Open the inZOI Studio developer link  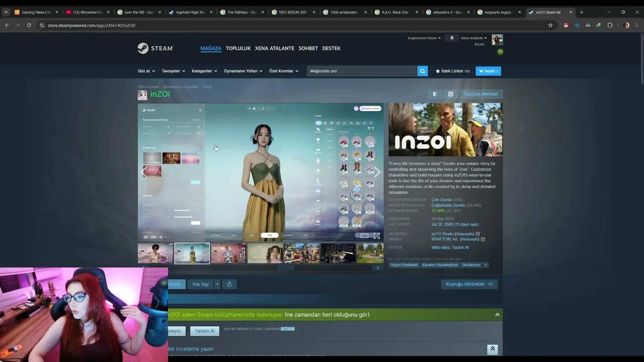442,234
